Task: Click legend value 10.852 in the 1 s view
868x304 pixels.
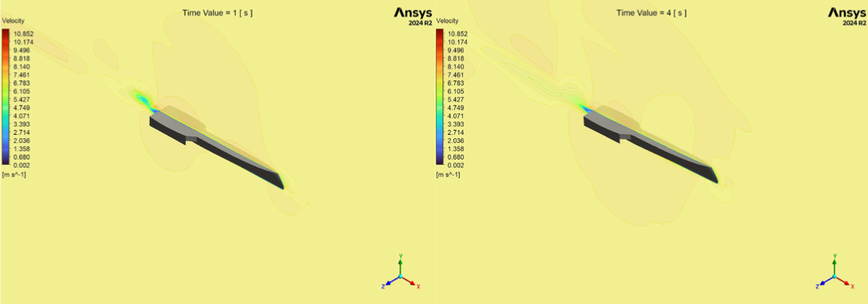Action: (24, 34)
